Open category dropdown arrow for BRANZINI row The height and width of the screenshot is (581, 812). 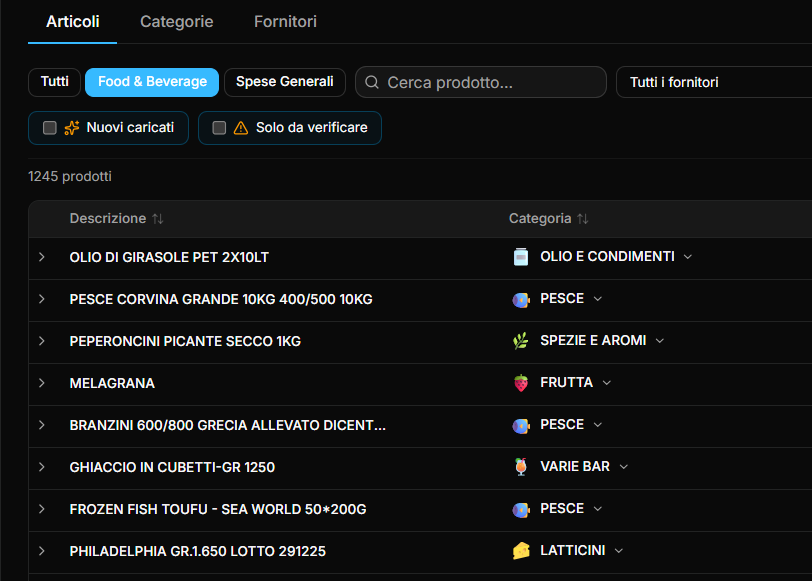point(598,425)
